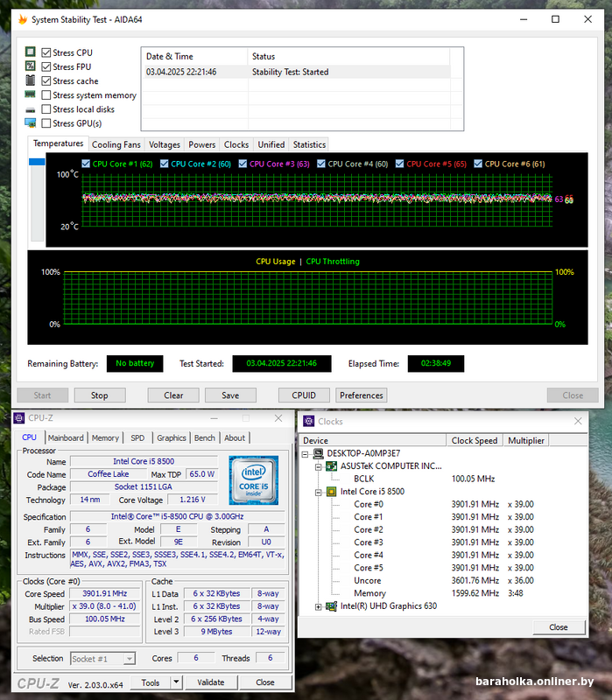Click the blue temperature graph scale slider
The image size is (612, 700).
[x=37, y=162]
